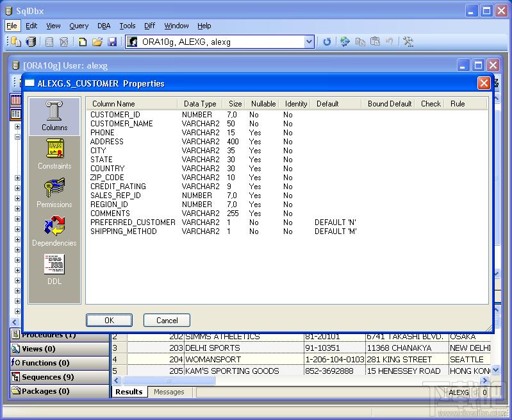Select the CUSTOMER_NAME row

[287, 124]
